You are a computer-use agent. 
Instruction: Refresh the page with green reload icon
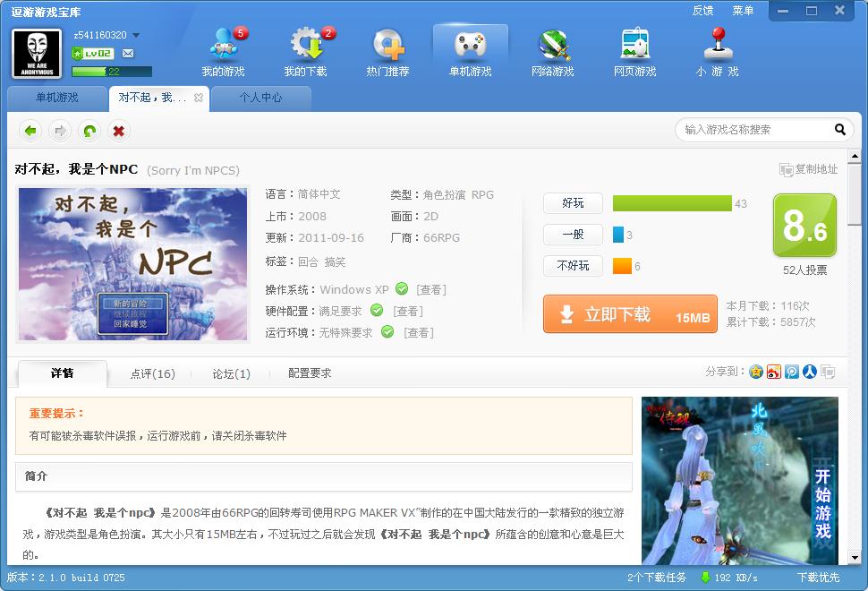(89, 131)
